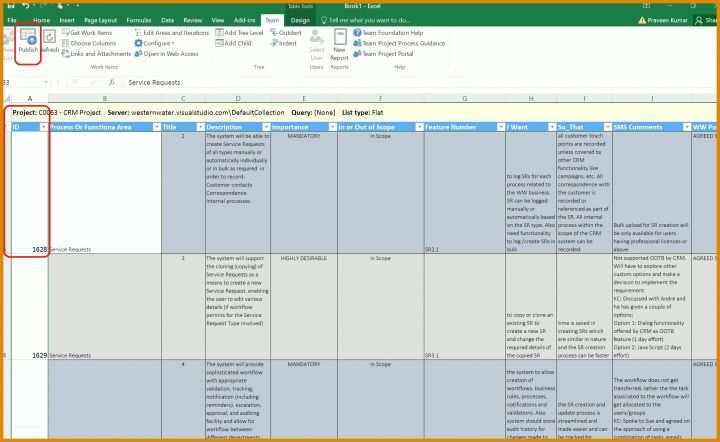Open the Praveen Kumar account menu

point(663,20)
